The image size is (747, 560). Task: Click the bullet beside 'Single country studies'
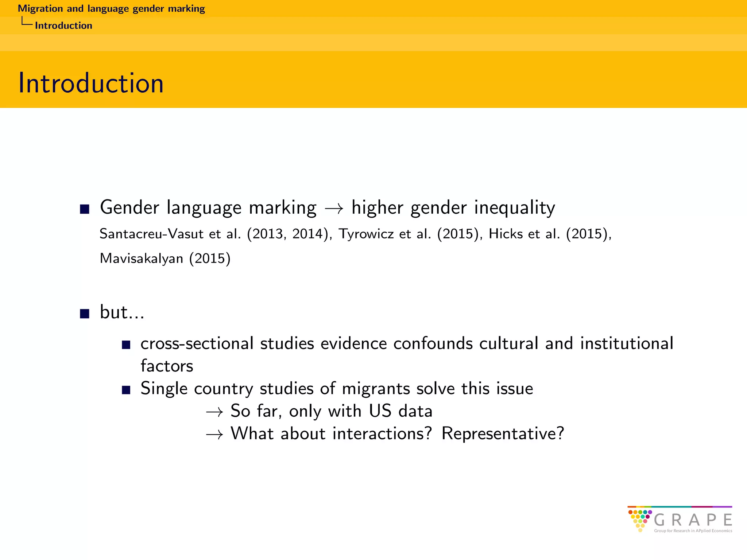pos(126,390)
